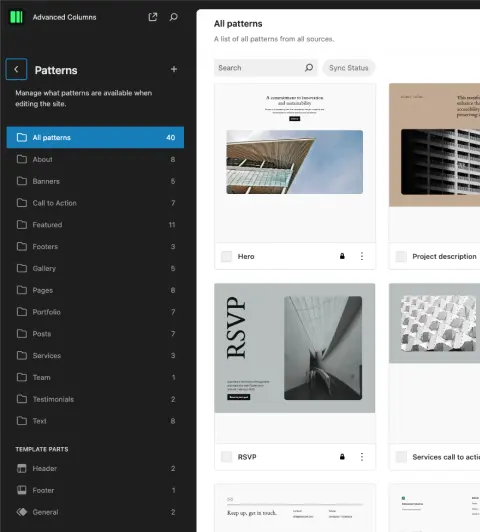The image size is (480, 532).
Task: Open the Posts patterns category
Action: [x=95, y=334]
